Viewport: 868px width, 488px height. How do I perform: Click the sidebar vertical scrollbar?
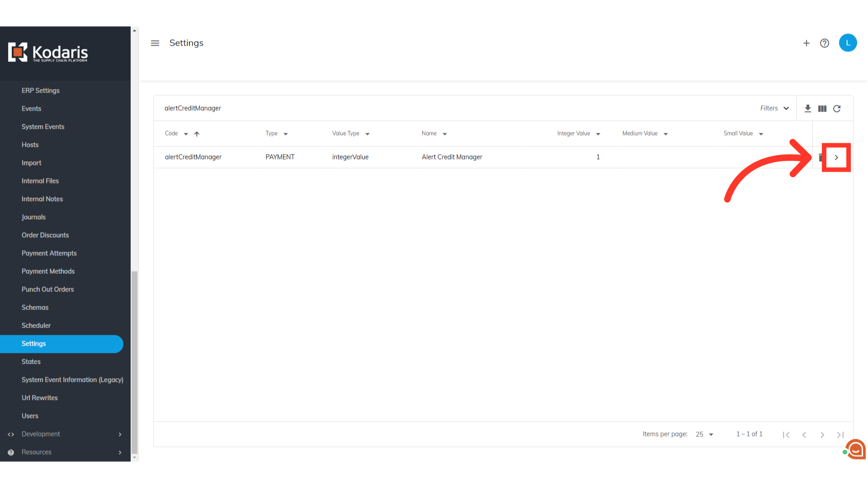click(x=134, y=361)
